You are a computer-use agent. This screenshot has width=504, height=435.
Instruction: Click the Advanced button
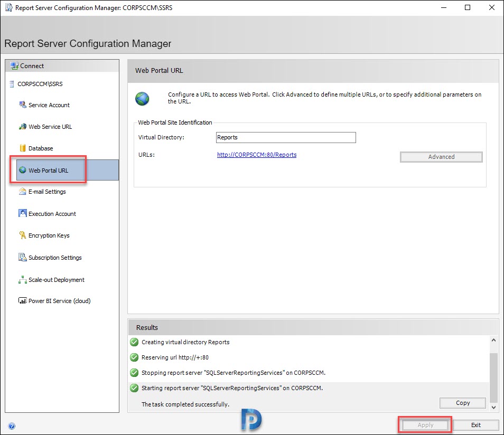click(x=441, y=157)
